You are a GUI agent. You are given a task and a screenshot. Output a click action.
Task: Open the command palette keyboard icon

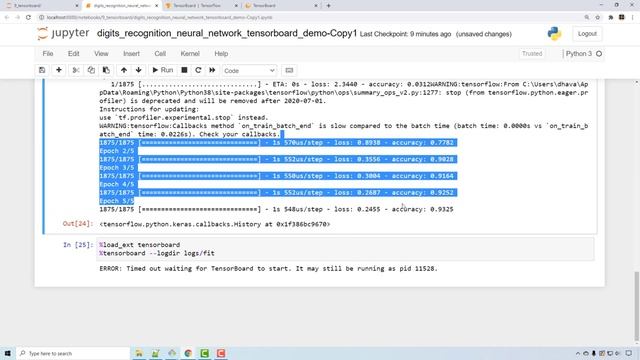pos(289,70)
